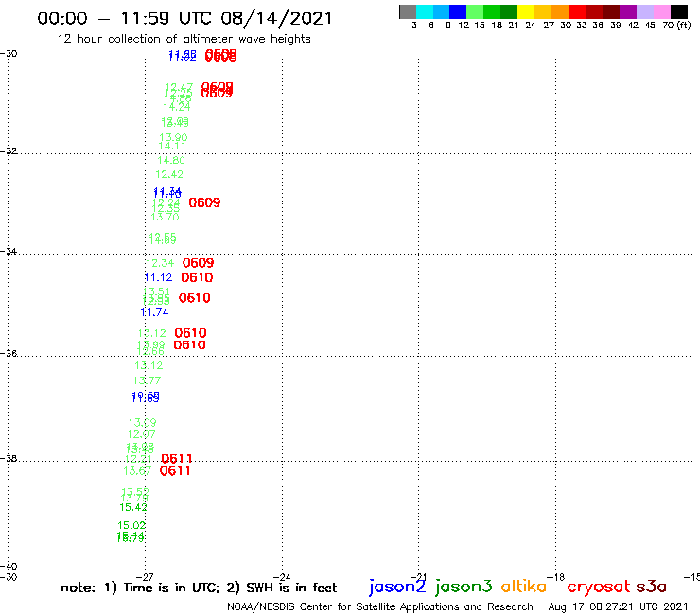Click the wave height value 14.11

tap(172, 146)
